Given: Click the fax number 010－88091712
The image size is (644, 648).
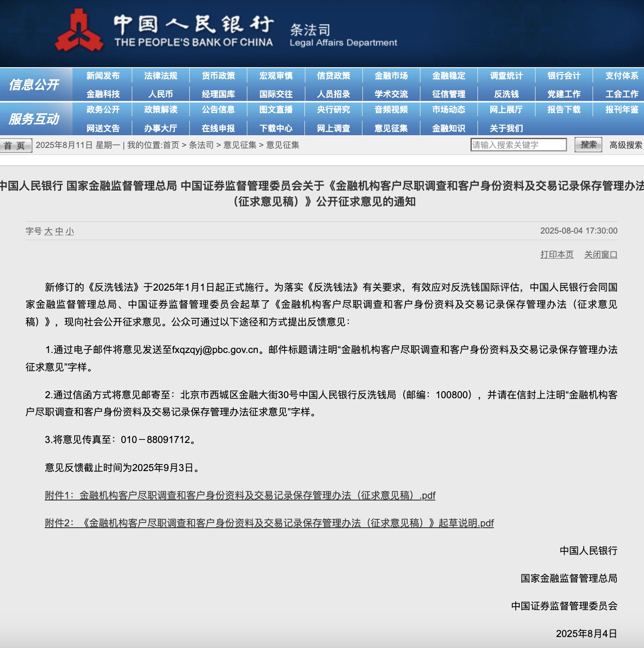Looking at the screenshot, I should 156,440.
